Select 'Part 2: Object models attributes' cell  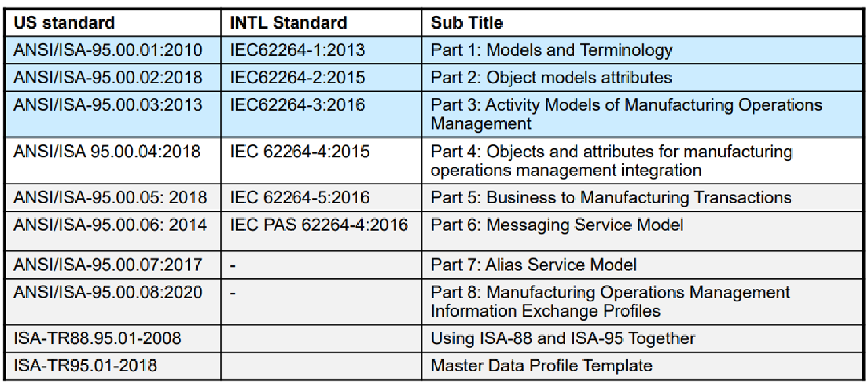point(642,77)
